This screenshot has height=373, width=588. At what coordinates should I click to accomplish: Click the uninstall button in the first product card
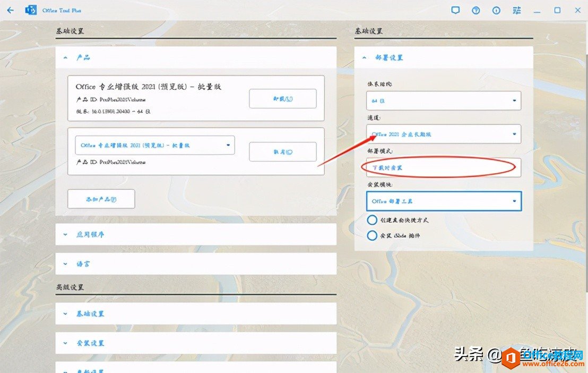tap(283, 98)
